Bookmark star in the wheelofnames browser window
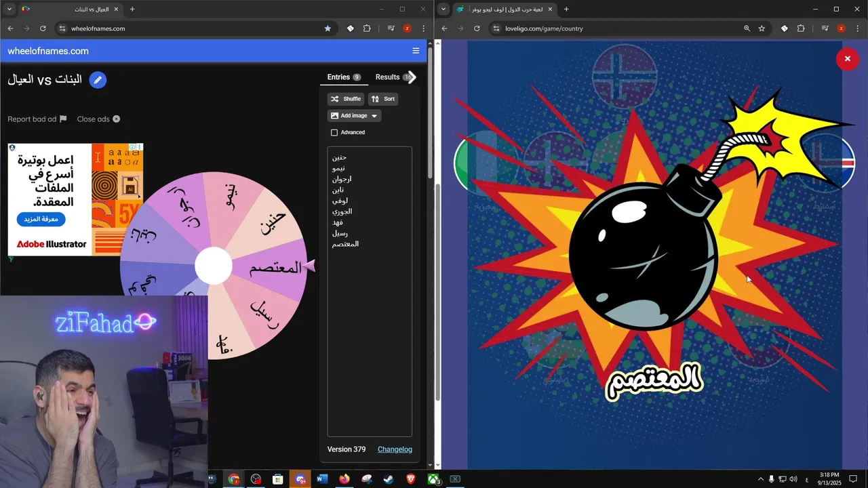868x488 pixels. click(328, 28)
